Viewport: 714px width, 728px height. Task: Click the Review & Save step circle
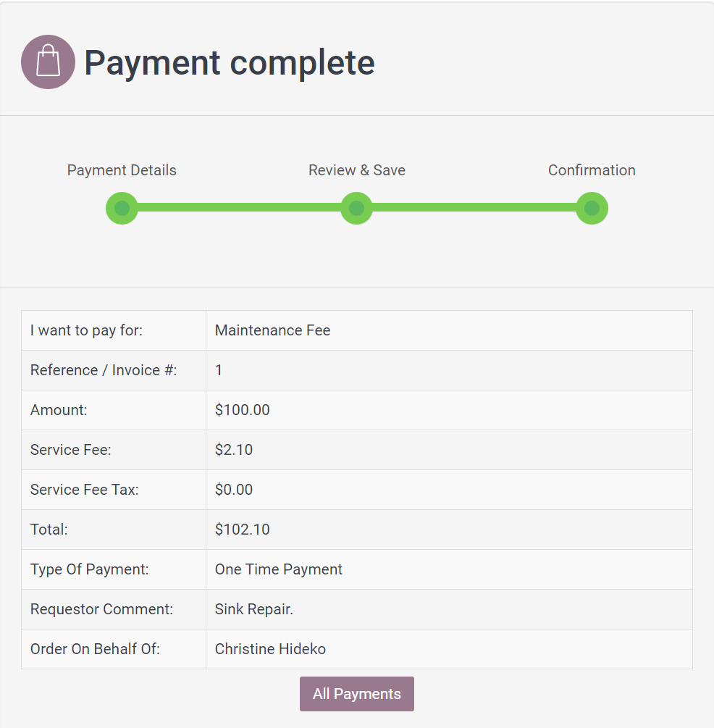coord(356,209)
